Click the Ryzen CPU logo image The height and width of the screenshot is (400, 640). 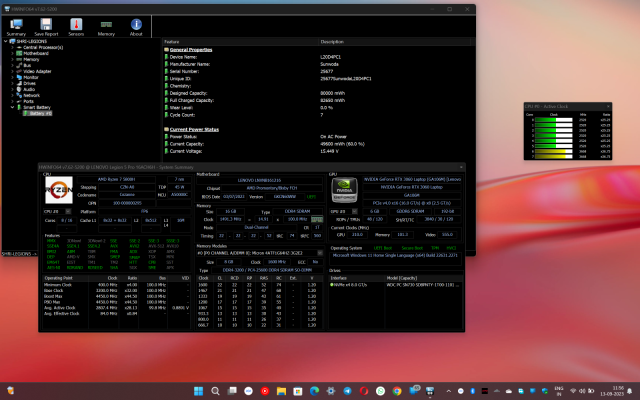click(59, 190)
